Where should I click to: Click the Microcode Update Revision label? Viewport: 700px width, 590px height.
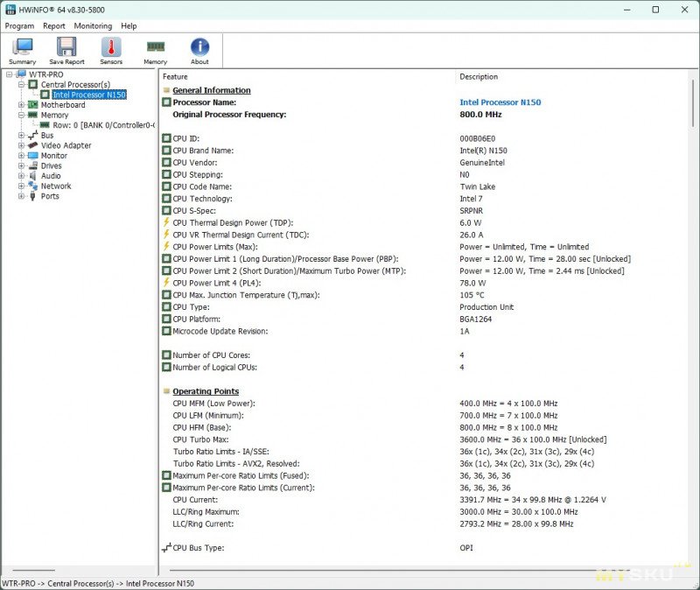point(220,331)
